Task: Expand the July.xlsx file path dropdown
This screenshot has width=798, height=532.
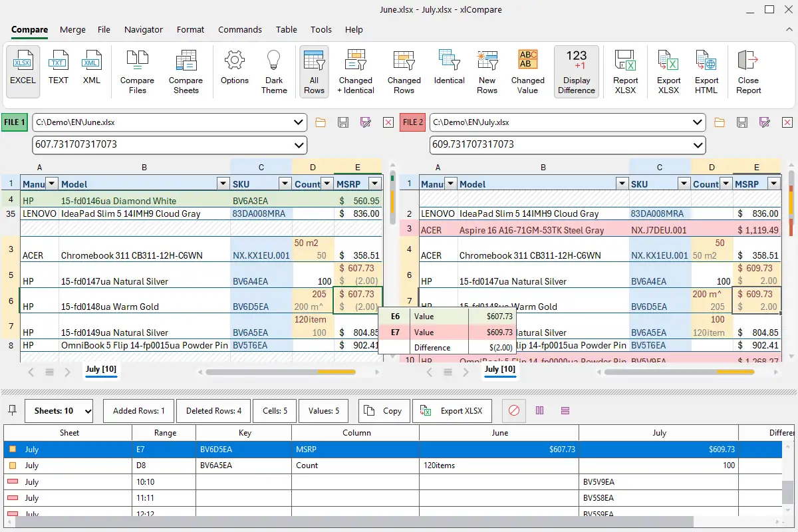Action: point(697,122)
